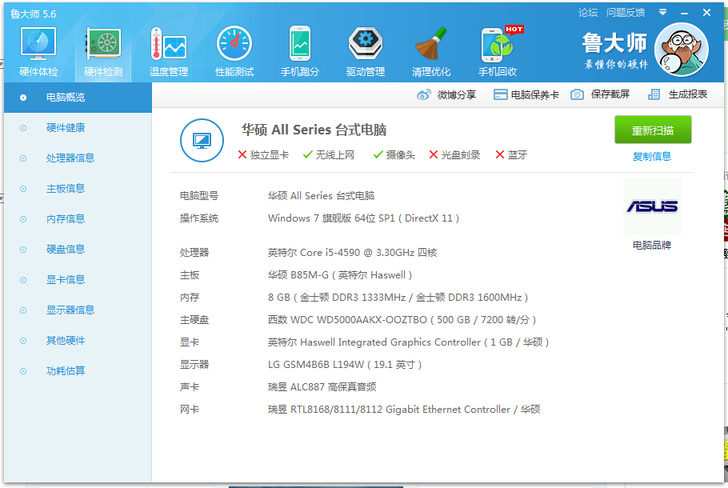Viewport: 728px width, 488px height.
Task: Open the 问题反馈 feedback link
Action: click(x=625, y=13)
